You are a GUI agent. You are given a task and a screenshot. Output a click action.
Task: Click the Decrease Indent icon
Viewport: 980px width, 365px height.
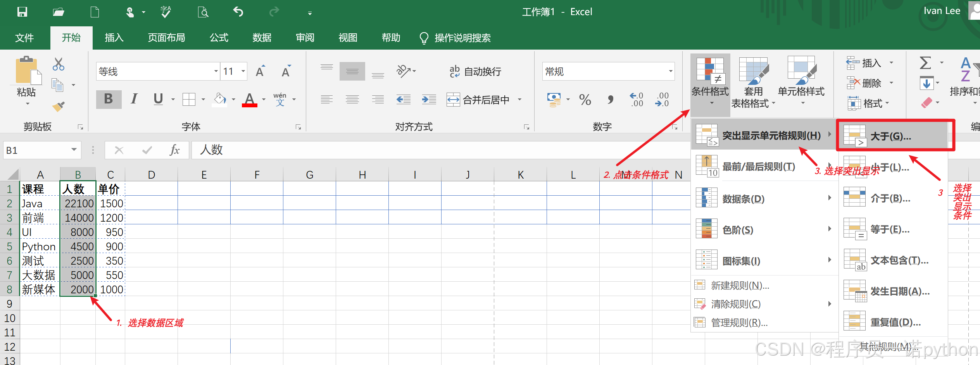point(404,100)
